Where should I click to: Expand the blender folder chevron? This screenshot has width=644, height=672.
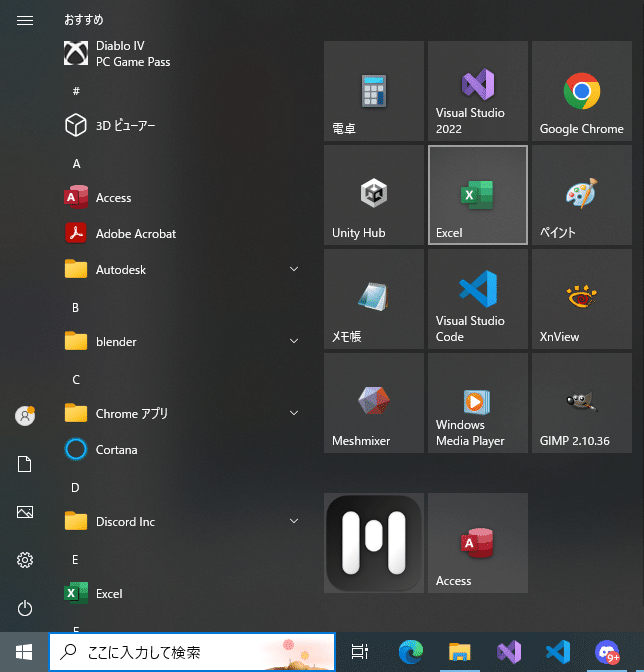tap(294, 341)
